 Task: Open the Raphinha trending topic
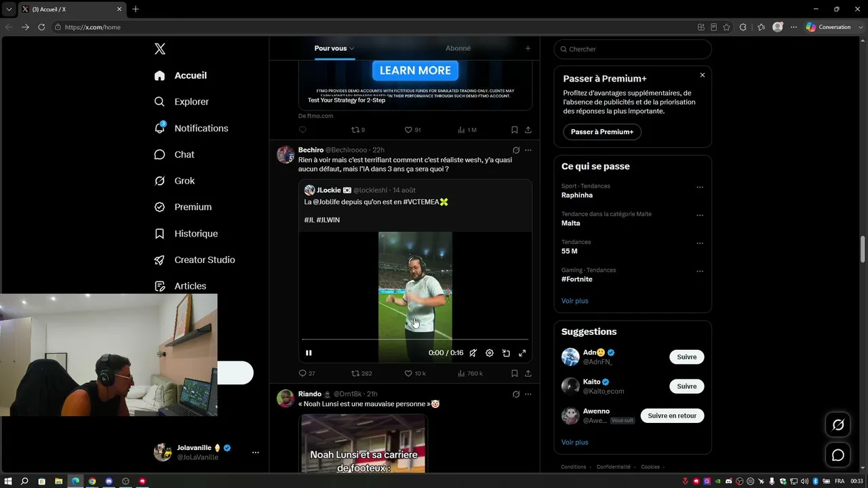point(577,195)
